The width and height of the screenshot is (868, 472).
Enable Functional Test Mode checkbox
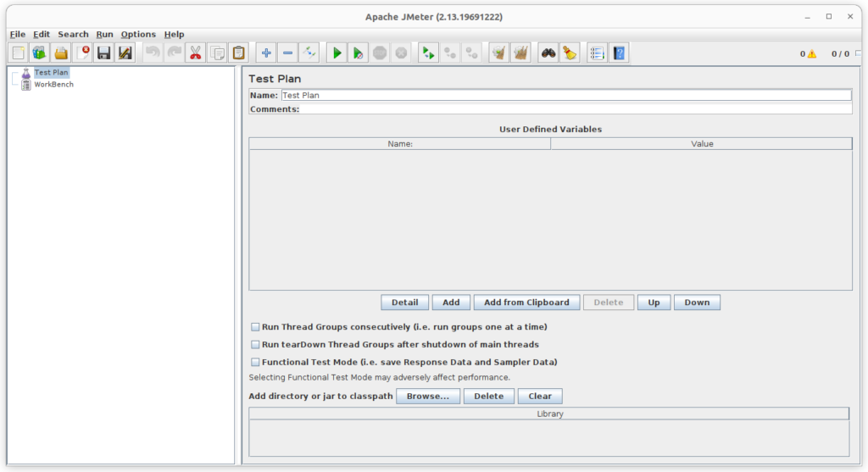[x=255, y=363]
